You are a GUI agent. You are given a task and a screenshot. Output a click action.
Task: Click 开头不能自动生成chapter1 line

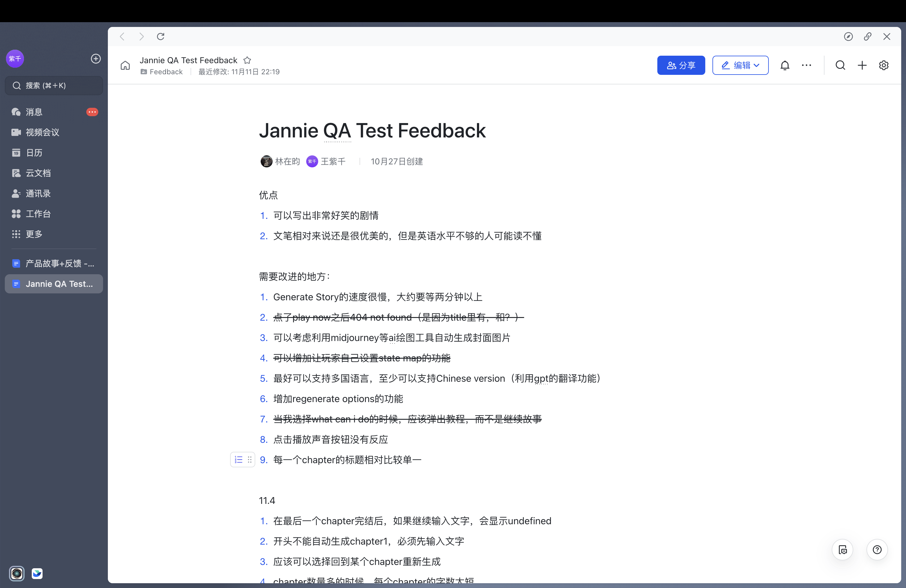pos(369,541)
